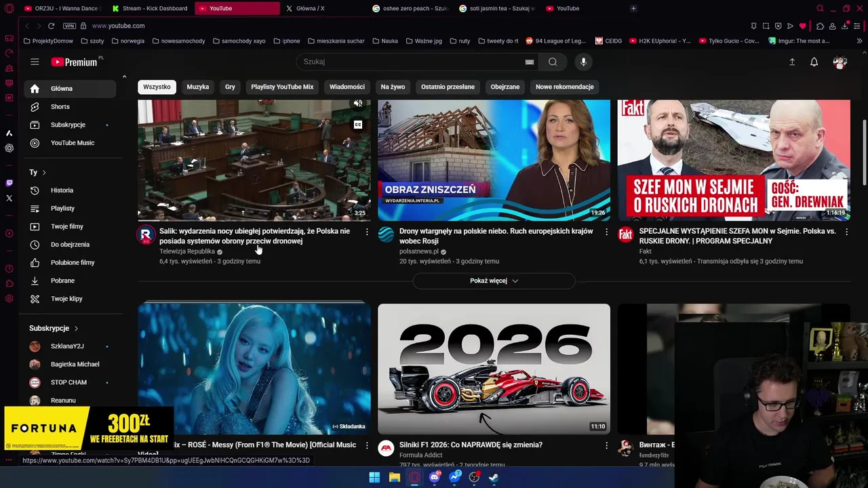Open Shorts in the sidebar
The width and height of the screenshot is (868, 488).
[x=70, y=106]
